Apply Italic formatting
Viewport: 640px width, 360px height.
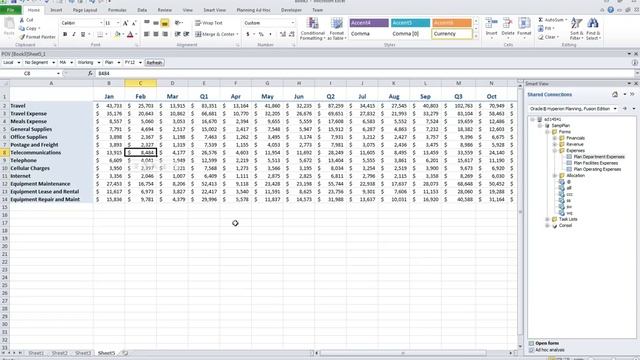(x=74, y=35)
